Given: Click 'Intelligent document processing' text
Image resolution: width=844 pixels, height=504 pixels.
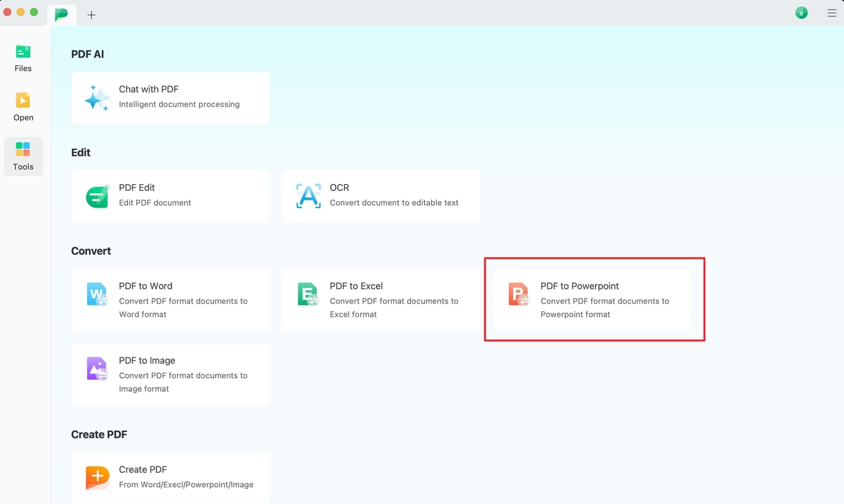Looking at the screenshot, I should [x=179, y=104].
